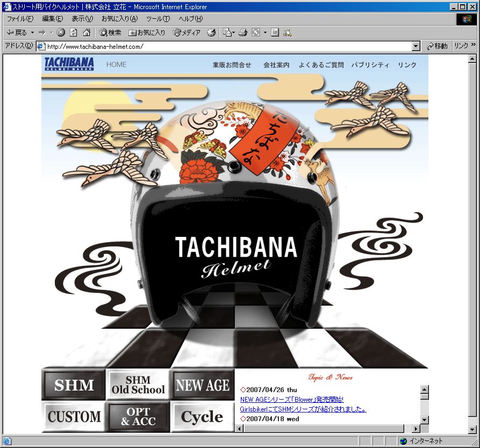This screenshot has width=480, height=448.
Task: Open the ツール(T) menu
Action: [158, 19]
